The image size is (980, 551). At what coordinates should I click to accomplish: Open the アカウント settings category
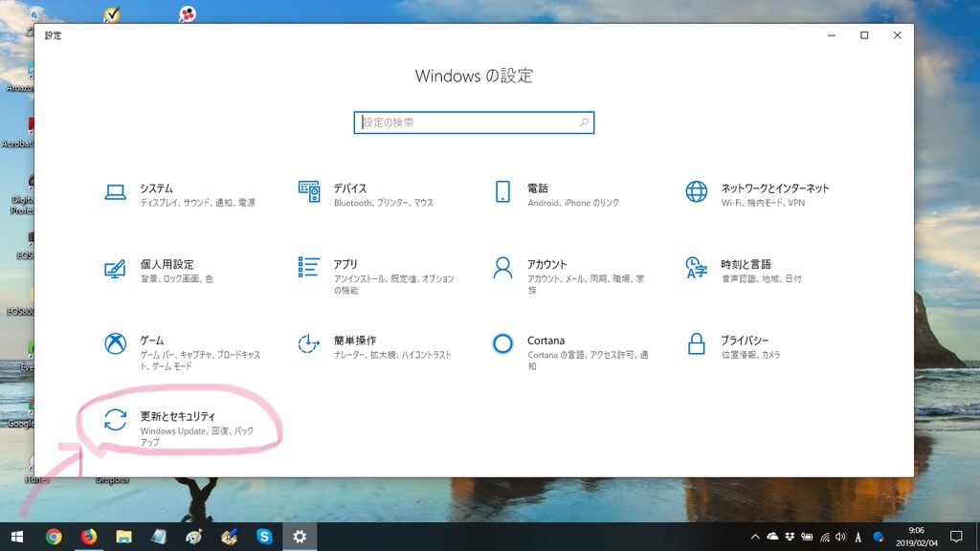coord(568,275)
